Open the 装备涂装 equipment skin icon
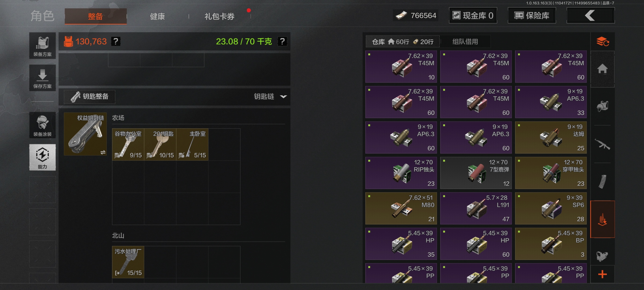This screenshot has height=290, width=644. pos(42,125)
